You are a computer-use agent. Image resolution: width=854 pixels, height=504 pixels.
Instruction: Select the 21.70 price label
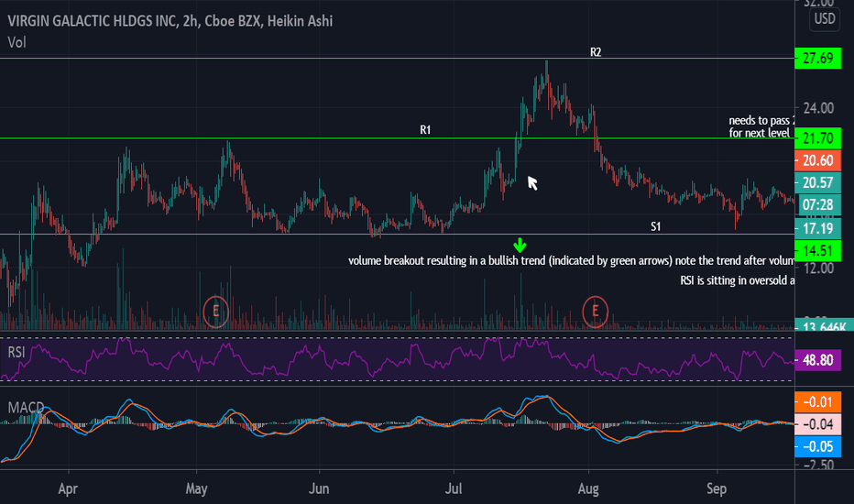(x=818, y=138)
